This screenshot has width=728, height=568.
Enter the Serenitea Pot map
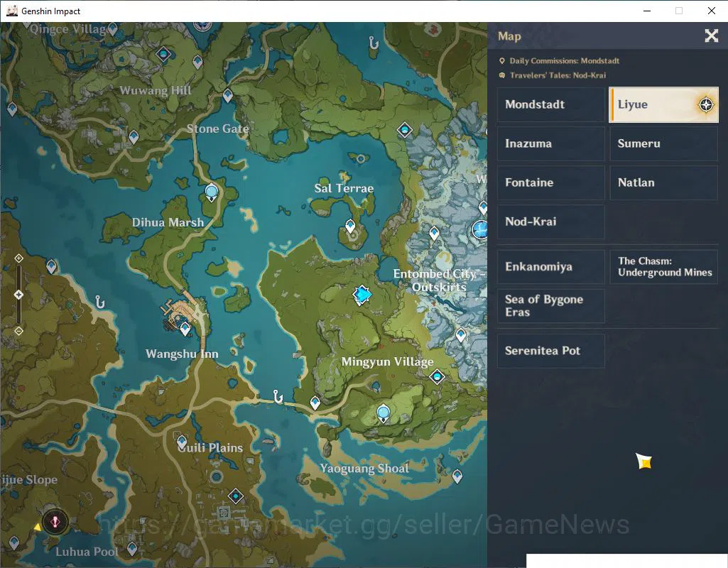tap(551, 351)
